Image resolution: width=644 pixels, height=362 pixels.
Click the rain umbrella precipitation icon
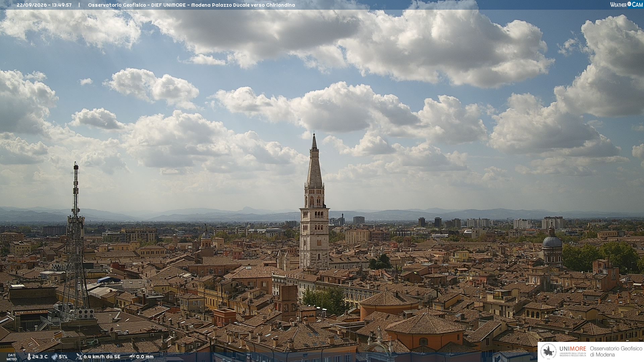(x=132, y=357)
